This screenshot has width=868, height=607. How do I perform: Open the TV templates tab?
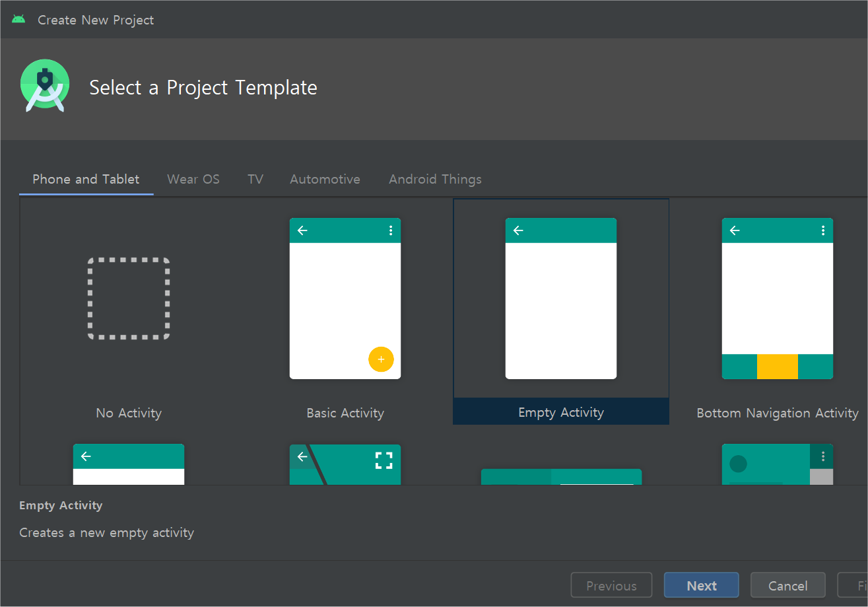point(255,179)
